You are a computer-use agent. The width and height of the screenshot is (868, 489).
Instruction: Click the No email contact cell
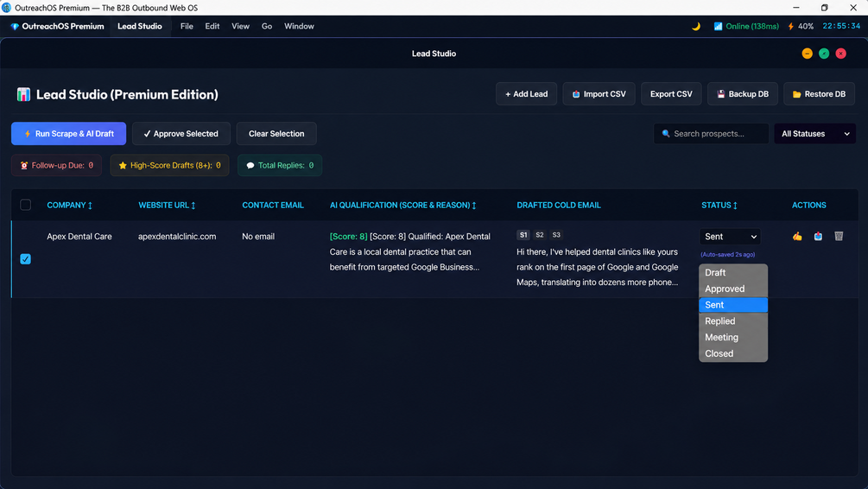click(x=258, y=237)
